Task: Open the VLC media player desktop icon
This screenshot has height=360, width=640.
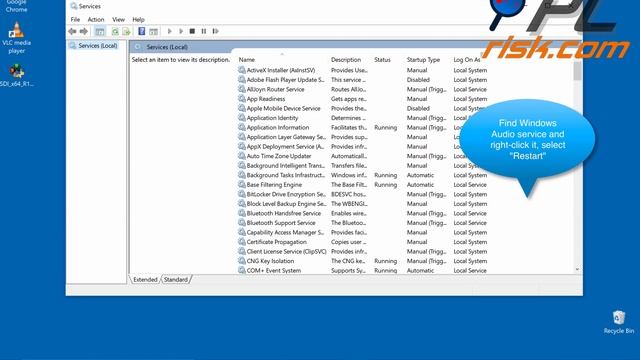Action: pyautogui.click(x=16, y=38)
